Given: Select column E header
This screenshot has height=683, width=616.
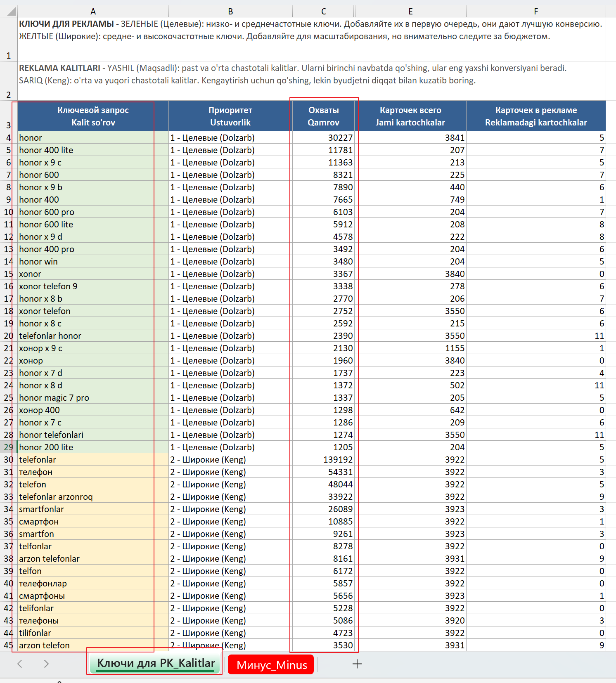Looking at the screenshot, I should coord(410,11).
